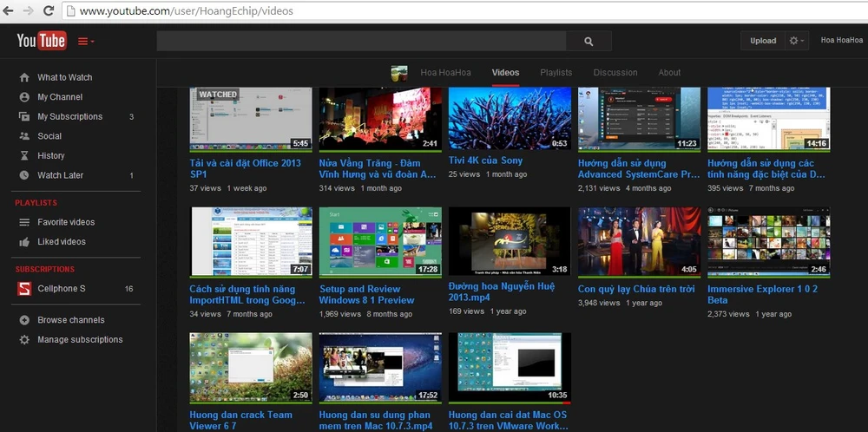Click the My Channel person icon
The height and width of the screenshot is (432, 868).
(x=24, y=97)
